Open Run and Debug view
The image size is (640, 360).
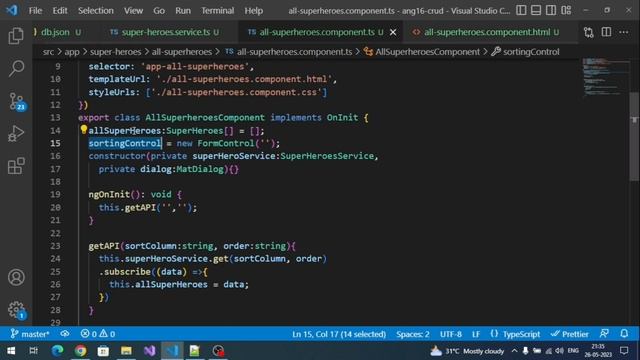[x=16, y=134]
